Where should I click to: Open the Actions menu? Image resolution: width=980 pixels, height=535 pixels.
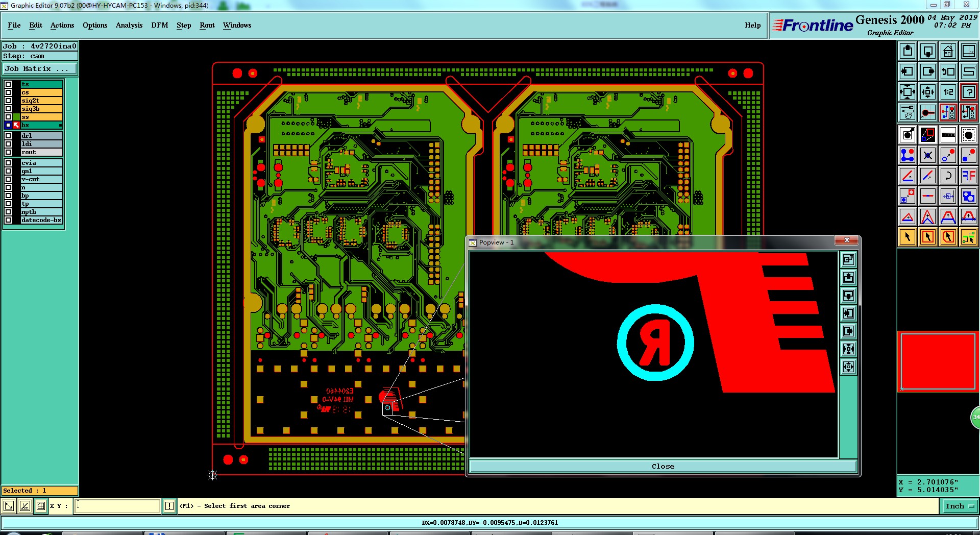[62, 25]
